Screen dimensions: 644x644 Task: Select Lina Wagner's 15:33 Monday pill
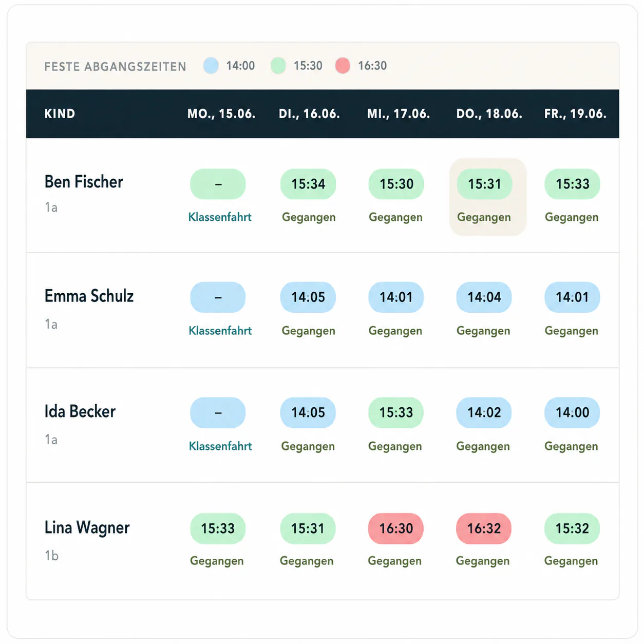coord(218,528)
